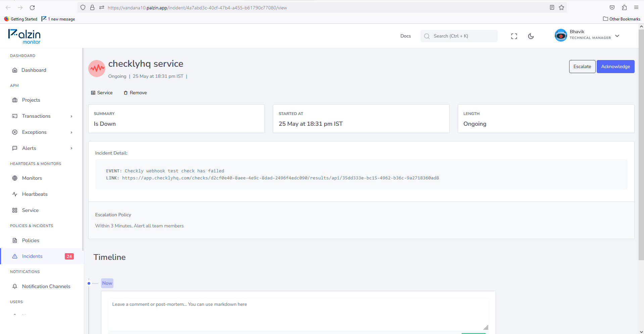This screenshot has height=334, width=644.
Task: Open the checklyhq results link
Action: 281,178
